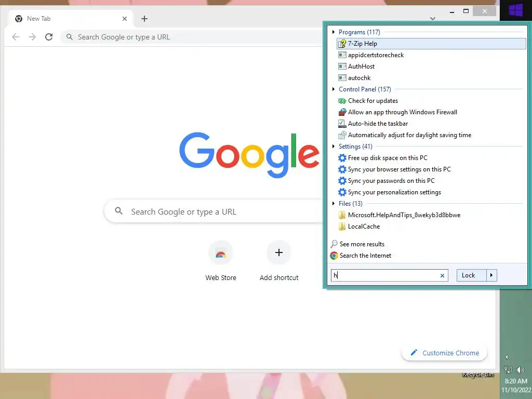The image size is (532, 399).
Task: Go forward in Chrome
Action: click(32, 37)
